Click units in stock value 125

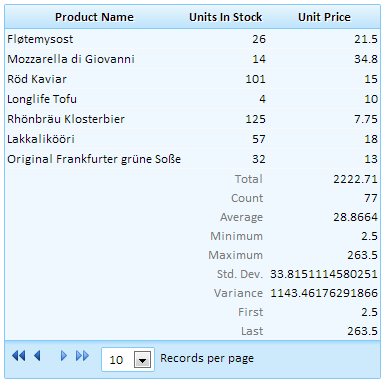pos(255,119)
